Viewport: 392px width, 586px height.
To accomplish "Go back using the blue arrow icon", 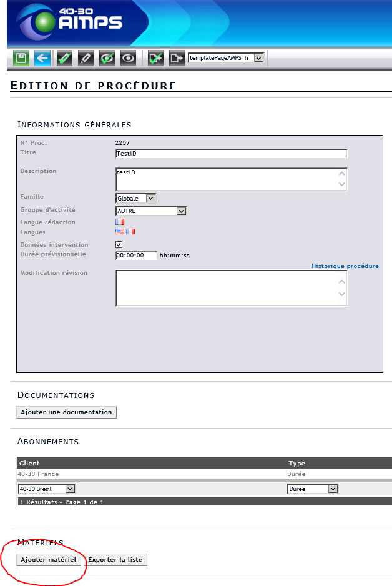I will point(42,59).
